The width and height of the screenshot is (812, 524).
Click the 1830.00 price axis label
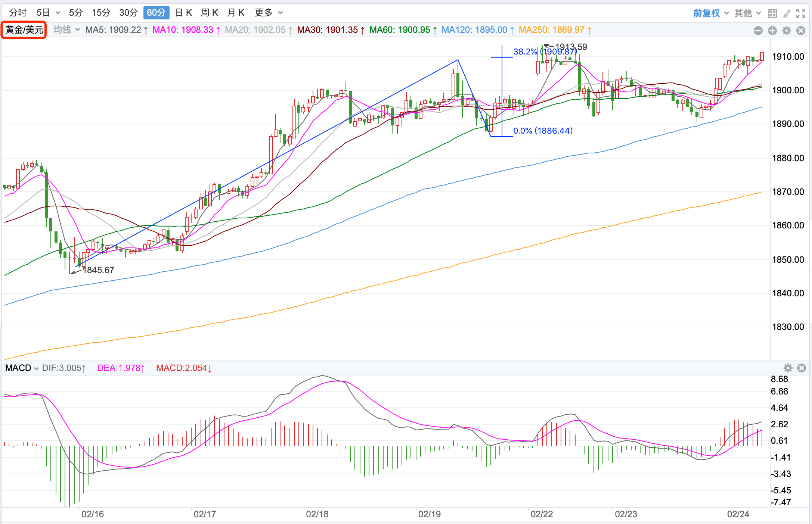[788, 327]
